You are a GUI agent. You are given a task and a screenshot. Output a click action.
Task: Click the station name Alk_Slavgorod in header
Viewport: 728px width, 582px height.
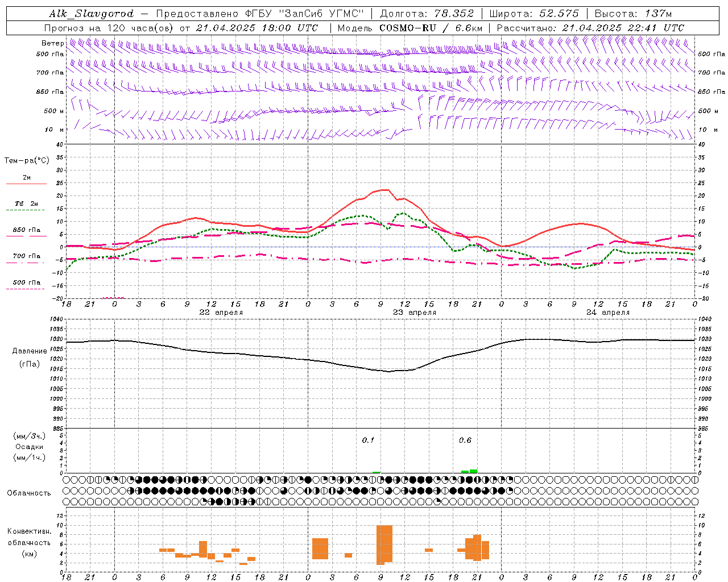click(92, 14)
